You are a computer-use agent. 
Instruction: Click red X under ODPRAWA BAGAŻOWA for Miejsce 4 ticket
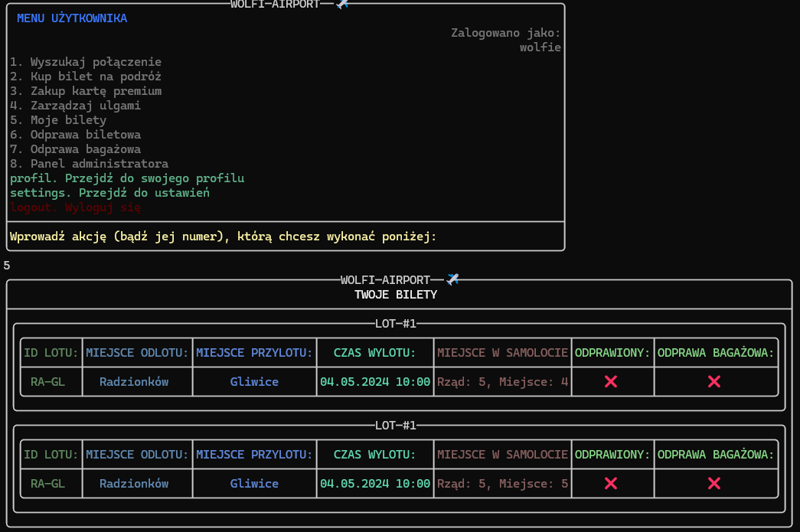point(714,381)
